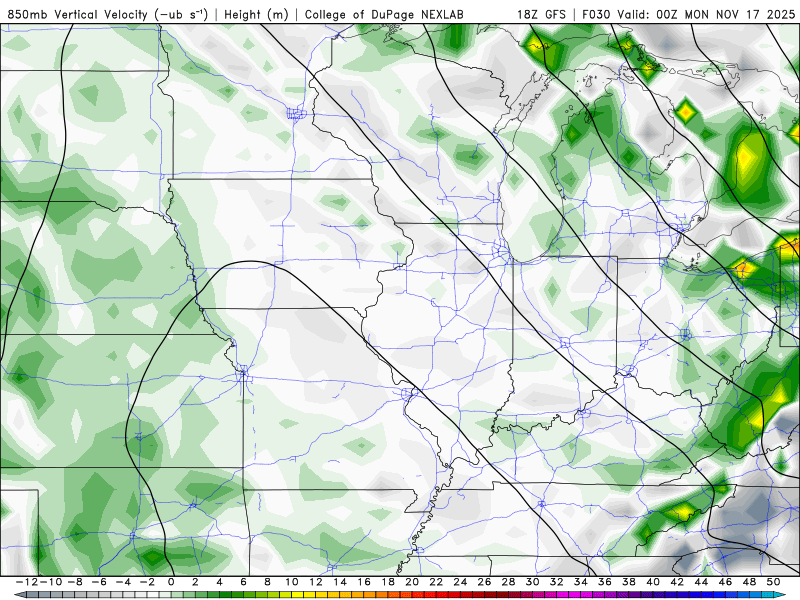Viewport: 800px width, 600px height.
Task: Click the '44' value on color scale
Action: coord(701,582)
